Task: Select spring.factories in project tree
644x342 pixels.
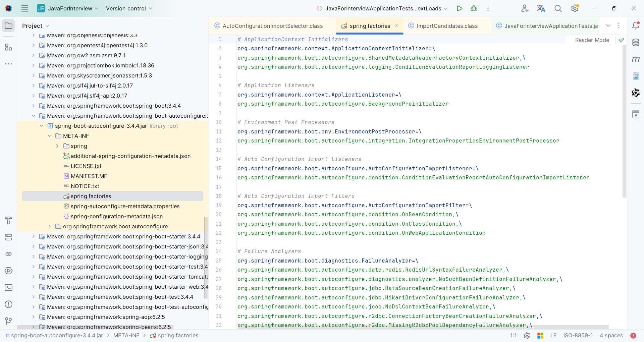Action: point(113,196)
